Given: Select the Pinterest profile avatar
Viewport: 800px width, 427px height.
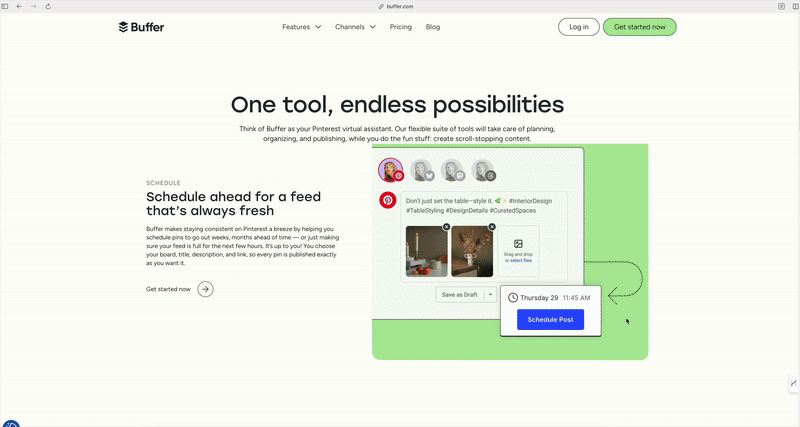Looking at the screenshot, I should (391, 170).
